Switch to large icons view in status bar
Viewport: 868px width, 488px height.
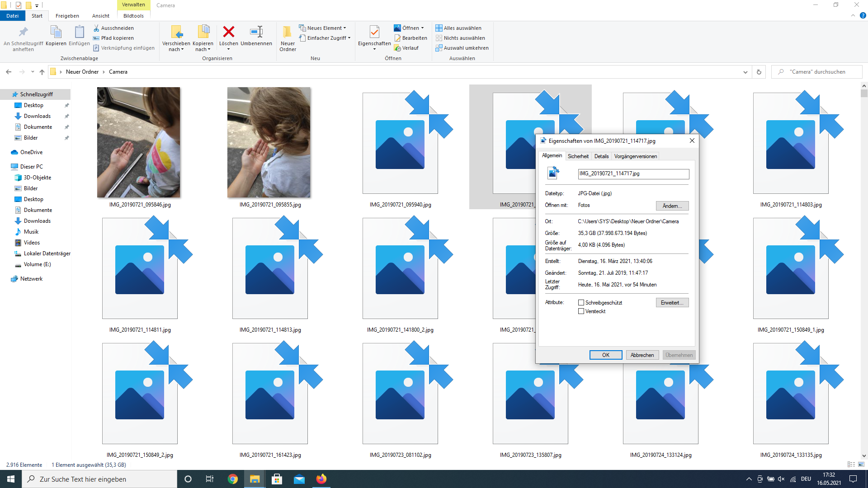coord(861,465)
